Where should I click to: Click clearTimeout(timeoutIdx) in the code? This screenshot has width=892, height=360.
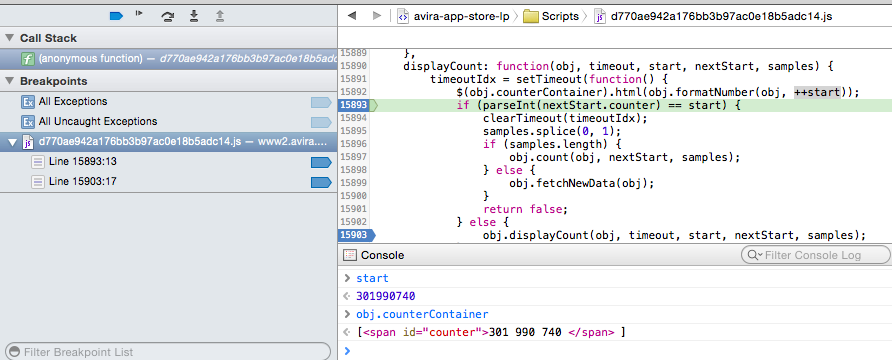[565, 118]
